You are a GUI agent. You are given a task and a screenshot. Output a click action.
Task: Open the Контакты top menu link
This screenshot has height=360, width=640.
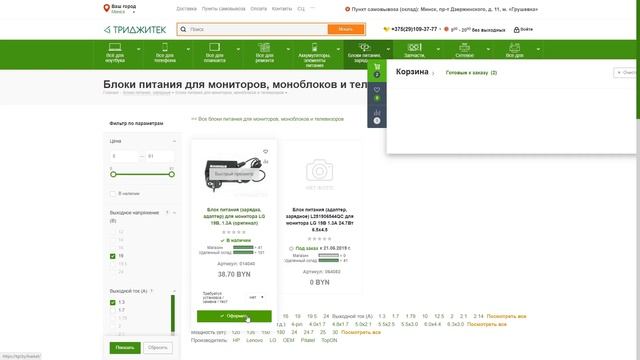point(282,9)
